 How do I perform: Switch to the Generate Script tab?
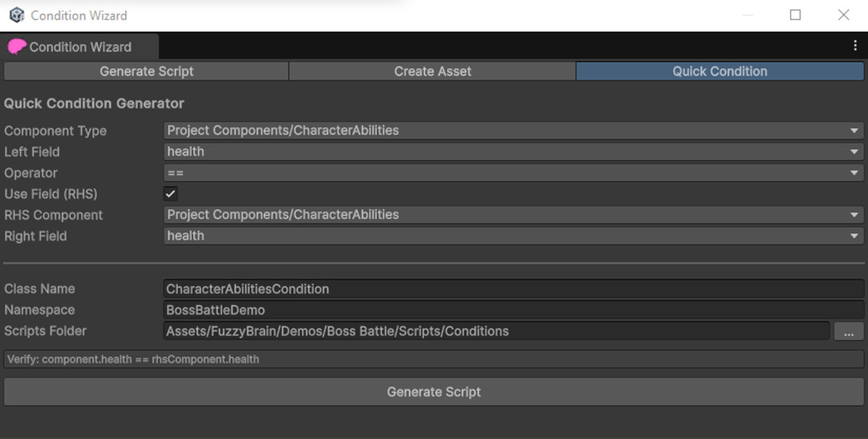pyautogui.click(x=146, y=71)
